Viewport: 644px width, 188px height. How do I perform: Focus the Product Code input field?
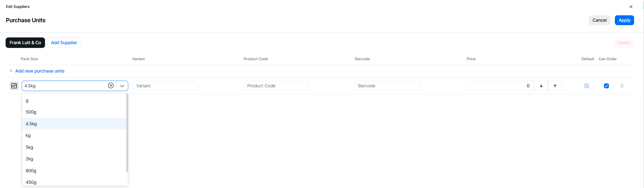[x=276, y=86]
